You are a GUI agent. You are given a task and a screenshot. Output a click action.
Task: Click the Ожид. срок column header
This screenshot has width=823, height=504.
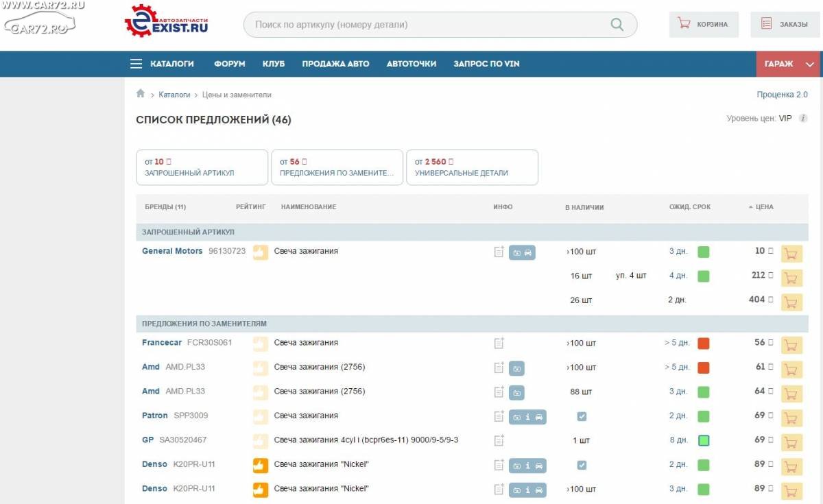click(690, 207)
